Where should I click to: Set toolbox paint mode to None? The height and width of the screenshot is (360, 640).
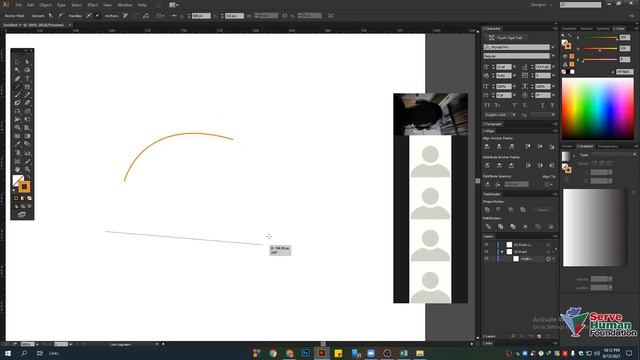point(29,198)
